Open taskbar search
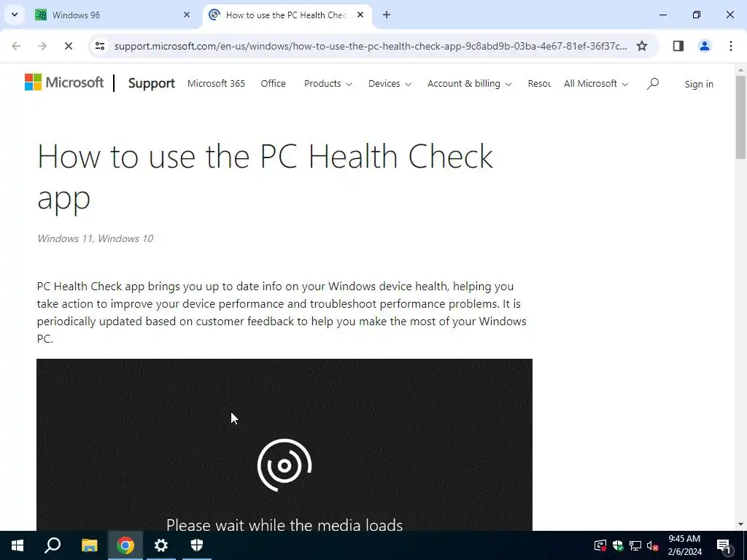The height and width of the screenshot is (560, 747). [53, 545]
